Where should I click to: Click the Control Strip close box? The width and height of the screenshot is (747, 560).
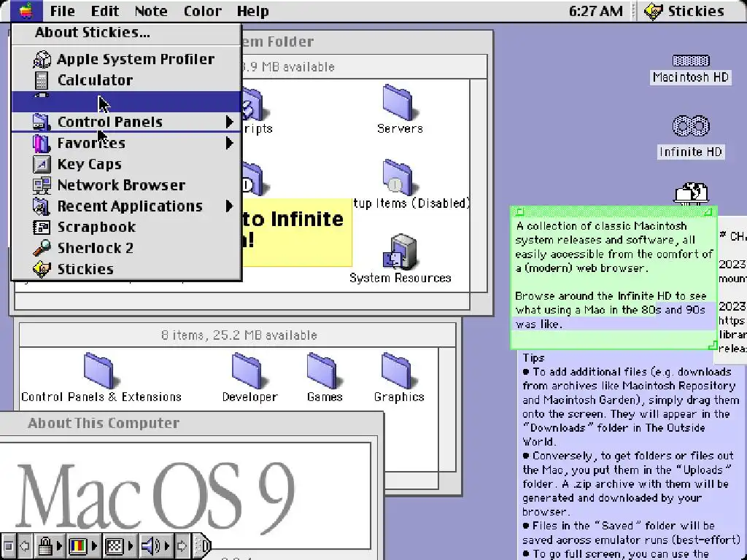[x=8, y=545]
